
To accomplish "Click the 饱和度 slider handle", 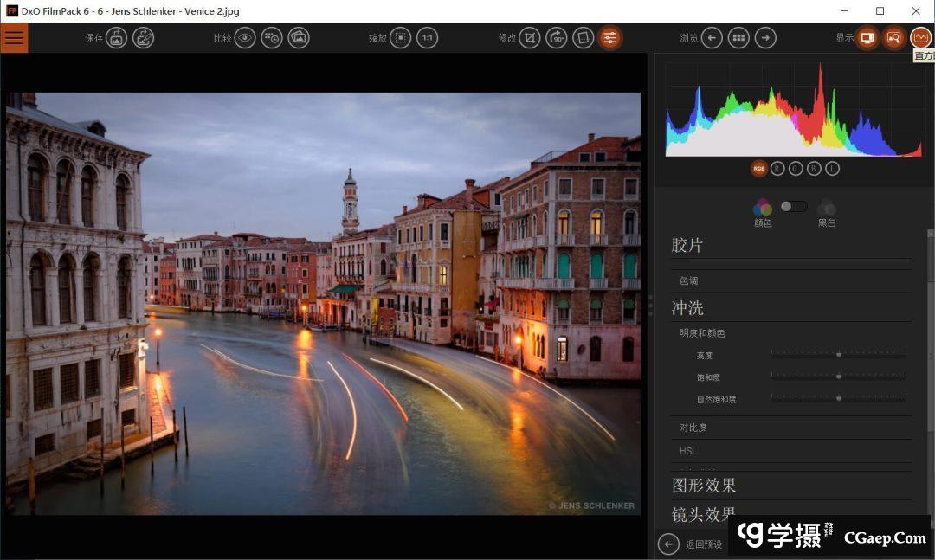I will [839, 377].
